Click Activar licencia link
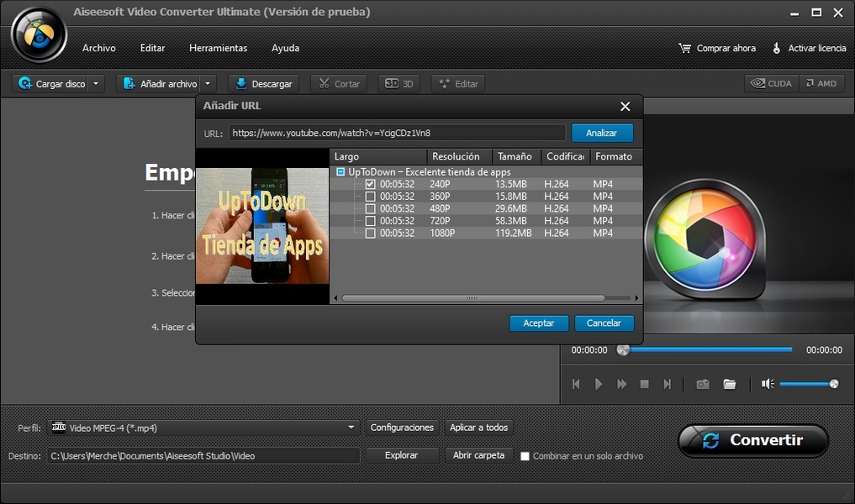 point(810,48)
